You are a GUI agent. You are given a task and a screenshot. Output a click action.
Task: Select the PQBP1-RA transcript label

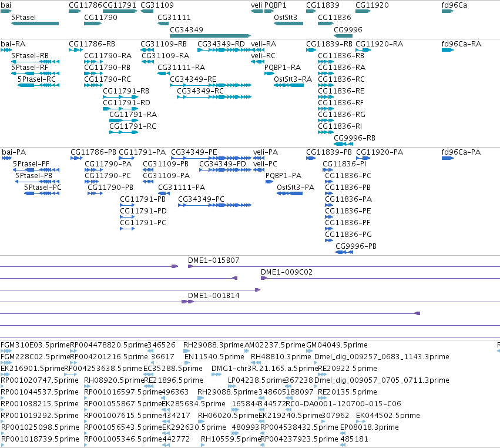coord(283,68)
